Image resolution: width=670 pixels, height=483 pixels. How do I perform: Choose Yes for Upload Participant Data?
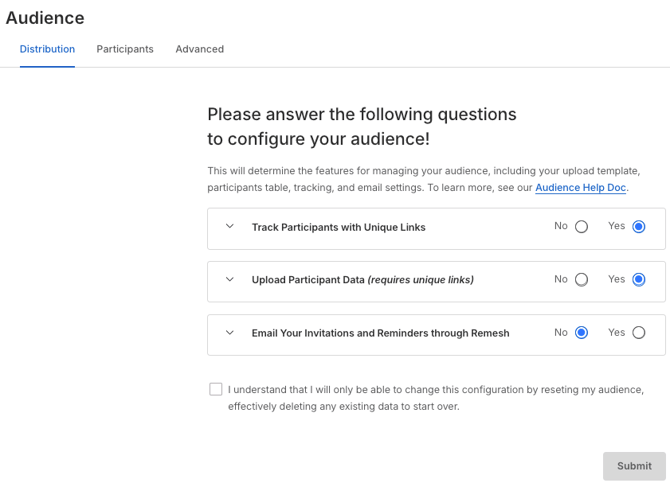click(x=639, y=280)
